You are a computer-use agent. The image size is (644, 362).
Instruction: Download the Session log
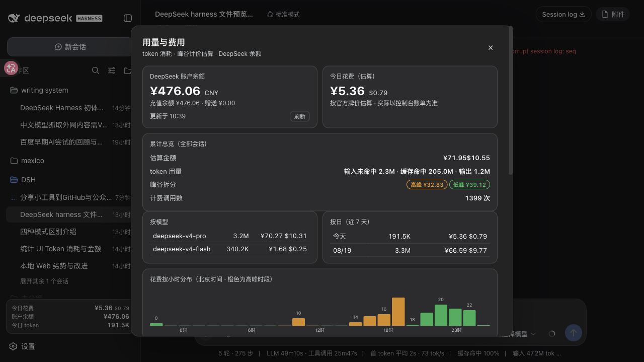[563, 14]
